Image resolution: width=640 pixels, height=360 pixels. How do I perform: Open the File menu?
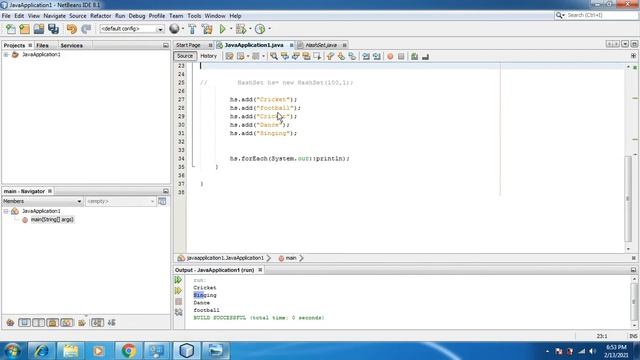(x=6, y=16)
